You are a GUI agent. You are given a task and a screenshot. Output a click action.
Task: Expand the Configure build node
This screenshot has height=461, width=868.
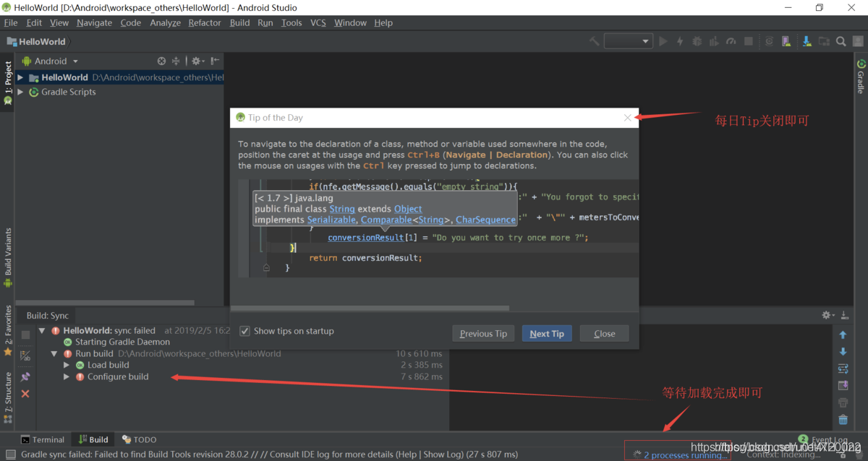tap(67, 376)
